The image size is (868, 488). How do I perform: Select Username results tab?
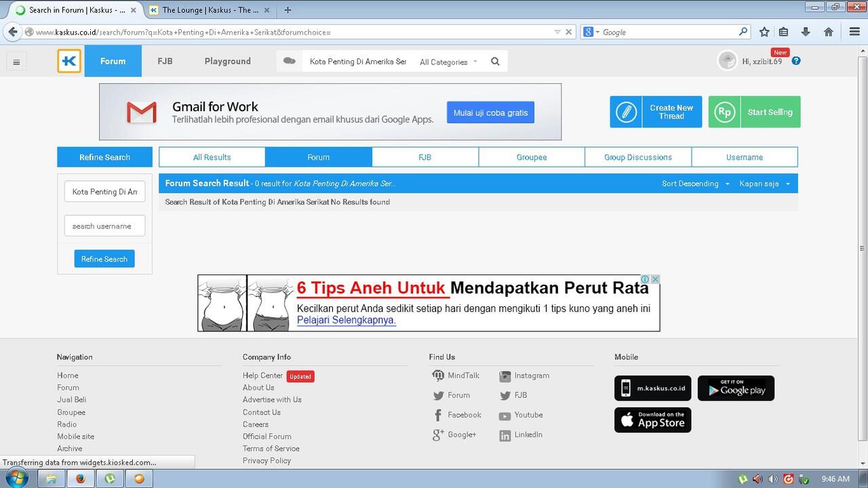coord(745,157)
